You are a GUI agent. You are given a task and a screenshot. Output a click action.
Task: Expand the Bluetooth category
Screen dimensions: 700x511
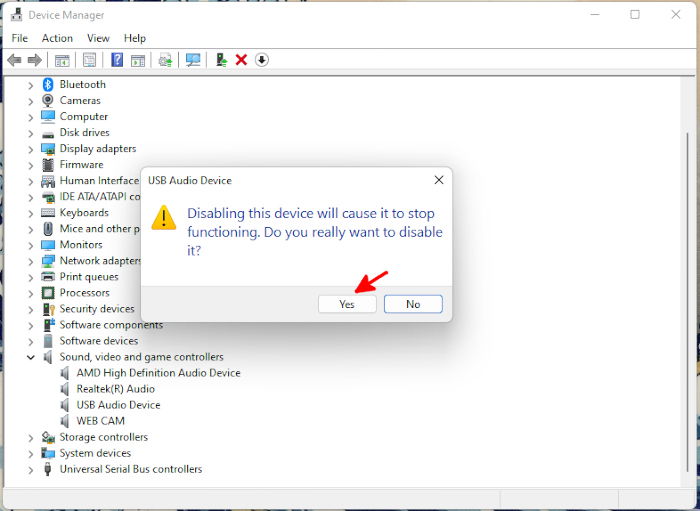pyautogui.click(x=30, y=85)
